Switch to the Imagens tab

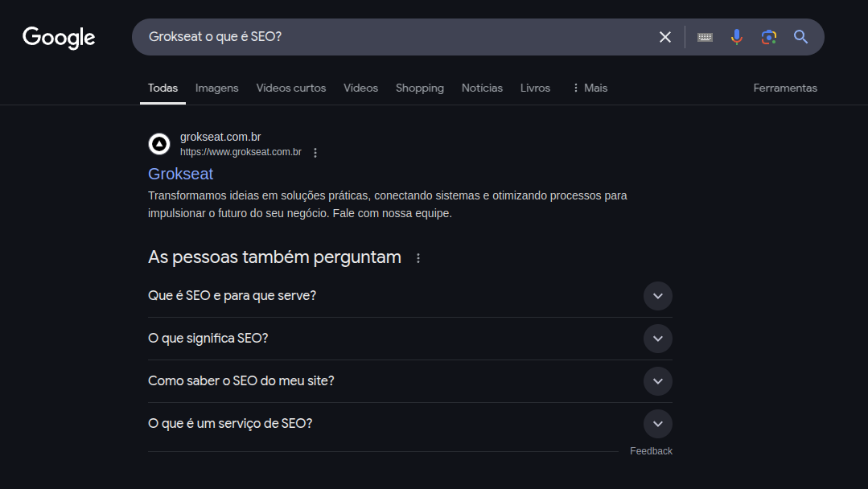click(216, 88)
